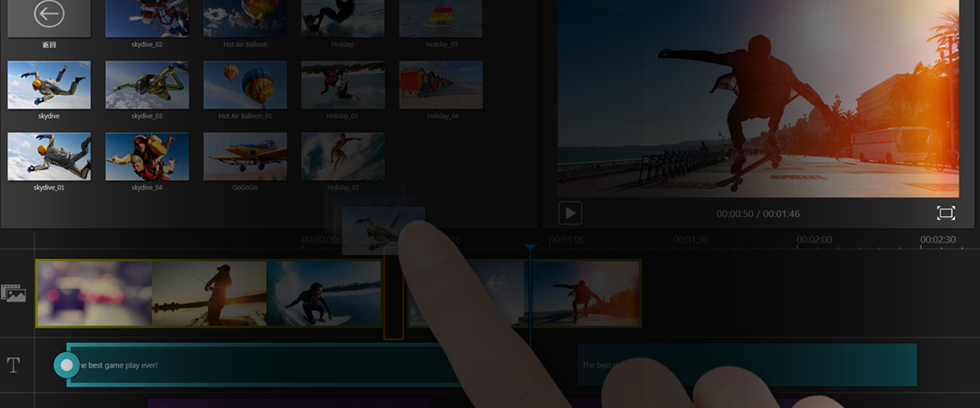Choose Hot Air Balloon_01 thumbnail
The width and height of the screenshot is (980, 408).
[245, 85]
